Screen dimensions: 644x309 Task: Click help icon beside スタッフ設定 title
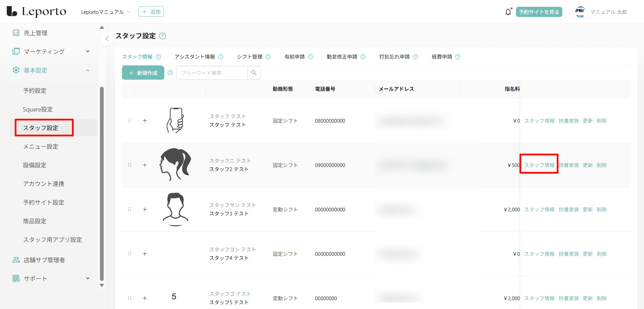pyautogui.click(x=163, y=36)
